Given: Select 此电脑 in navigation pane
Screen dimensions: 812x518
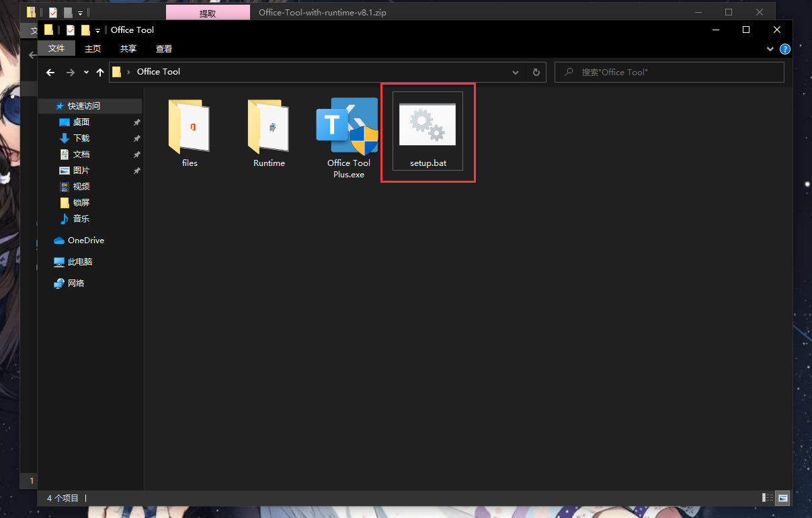Looking at the screenshot, I should [x=79, y=261].
